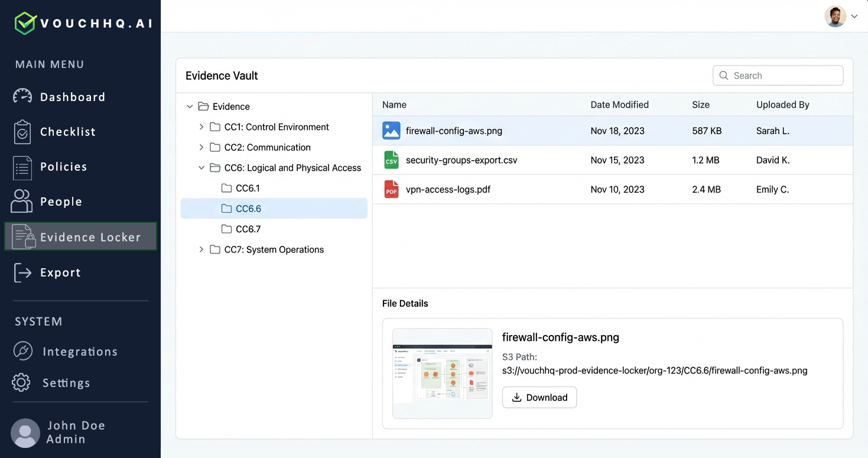The image size is (868, 458).
Task: Open the user profile dropdown arrow
Action: point(854,17)
